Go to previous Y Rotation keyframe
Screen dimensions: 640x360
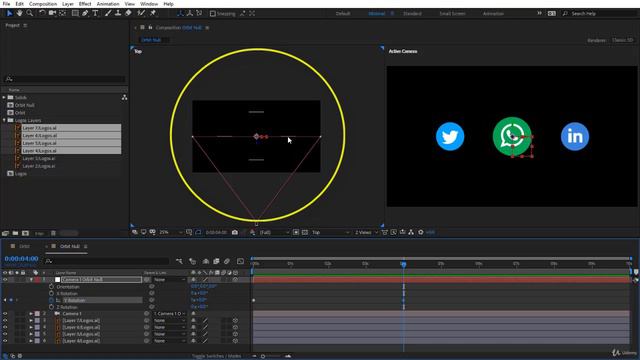pos(5,300)
